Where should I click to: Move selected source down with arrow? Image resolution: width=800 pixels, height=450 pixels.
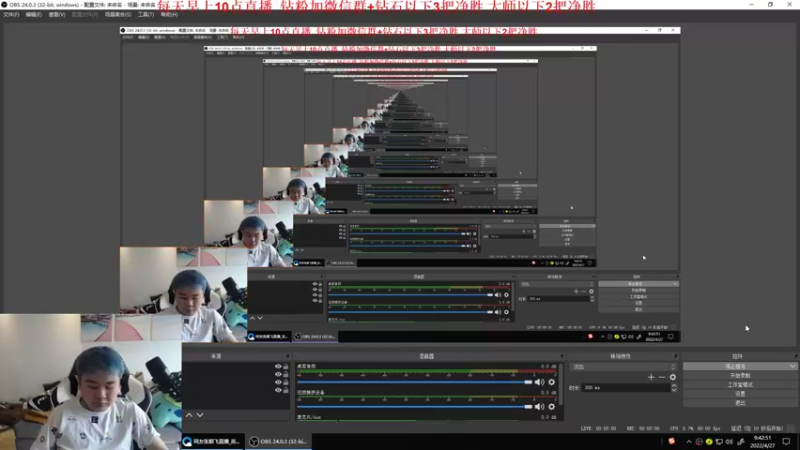pyautogui.click(x=200, y=415)
